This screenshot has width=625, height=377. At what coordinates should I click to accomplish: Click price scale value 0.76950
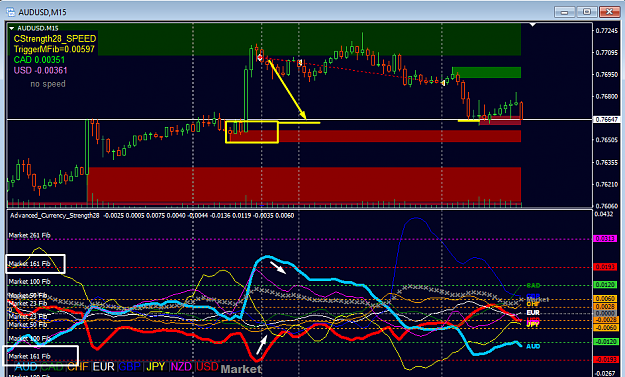(607, 75)
